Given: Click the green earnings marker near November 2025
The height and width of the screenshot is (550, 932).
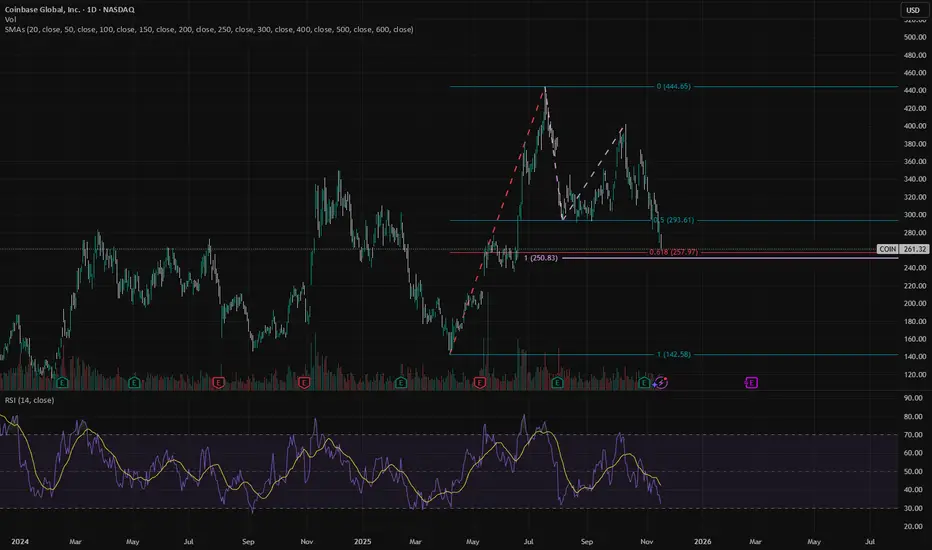Looking at the screenshot, I should coord(644,383).
